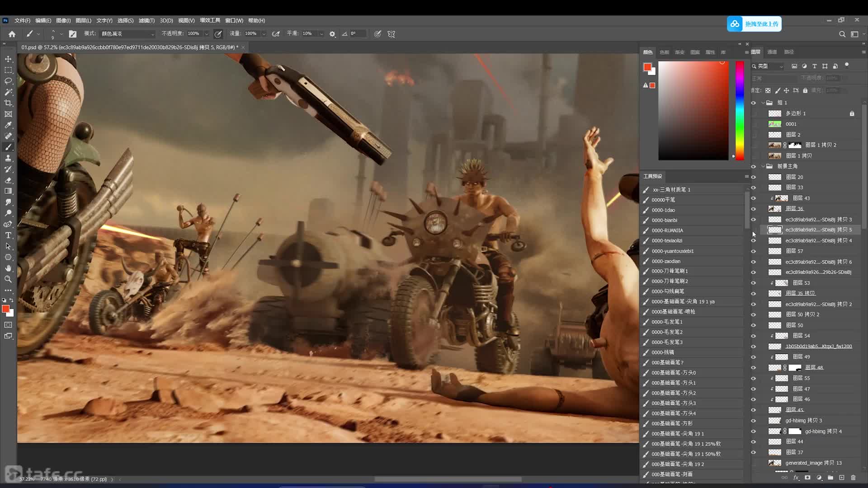
Task: Select the Hand tool
Action: tap(8, 268)
